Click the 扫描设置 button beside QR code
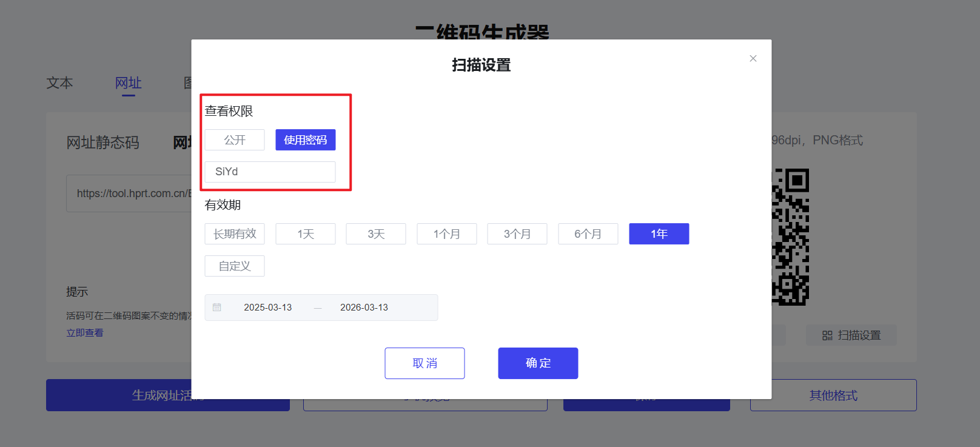Screen dimensions: 980x447 click(851, 335)
